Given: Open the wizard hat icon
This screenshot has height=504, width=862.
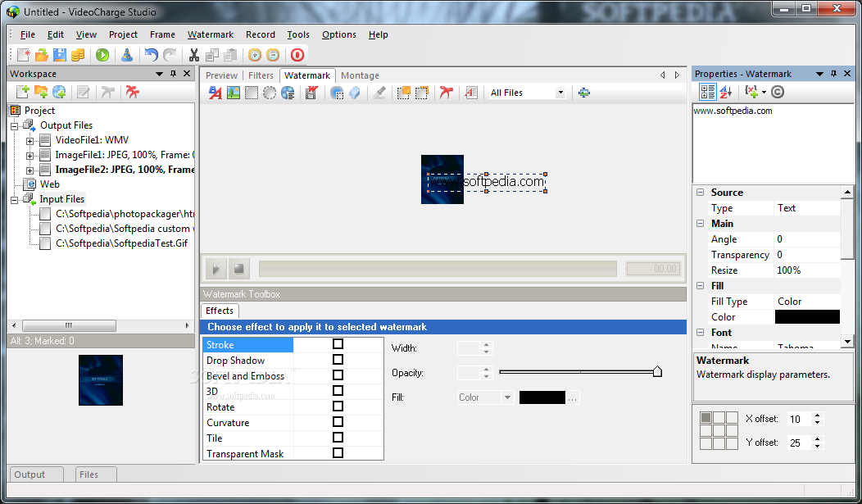Looking at the screenshot, I should (x=127, y=55).
